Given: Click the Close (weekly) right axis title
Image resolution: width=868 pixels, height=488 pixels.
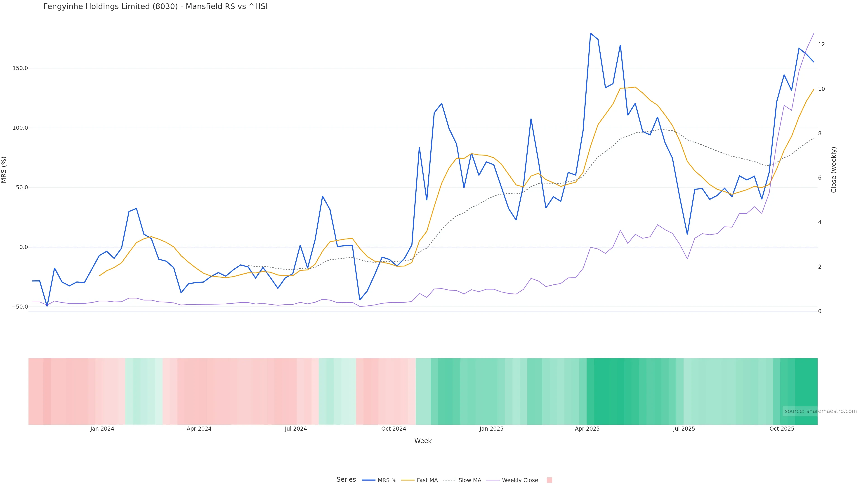Looking at the screenshot, I should coord(834,170).
